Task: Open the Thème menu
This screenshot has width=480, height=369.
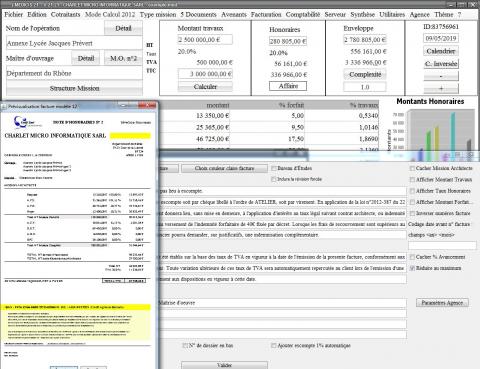Action: pos(443,14)
